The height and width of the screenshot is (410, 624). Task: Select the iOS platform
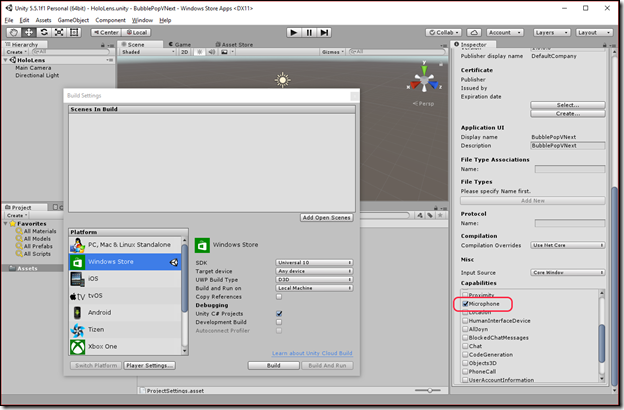pos(125,279)
